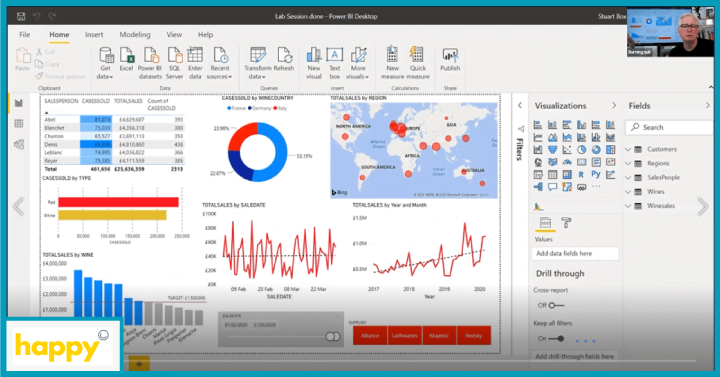720x377 pixels.
Task: Filter by Majestic supplier button
Action: [439, 336]
